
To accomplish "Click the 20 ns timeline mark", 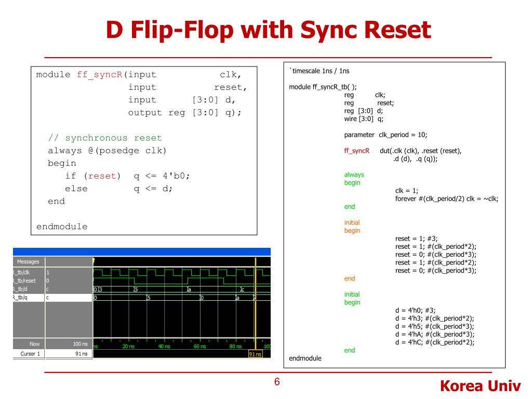I will [128, 346].
